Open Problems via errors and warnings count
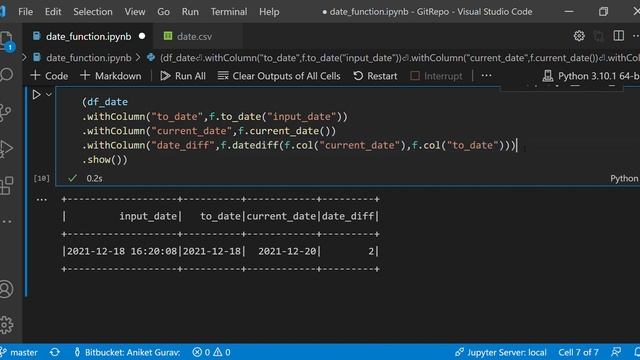 coord(211,352)
